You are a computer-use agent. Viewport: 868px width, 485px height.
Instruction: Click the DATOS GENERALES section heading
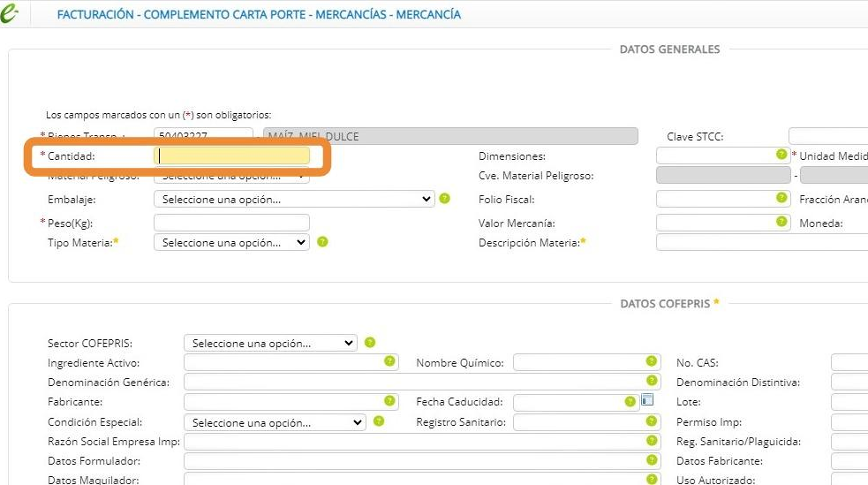(670, 49)
